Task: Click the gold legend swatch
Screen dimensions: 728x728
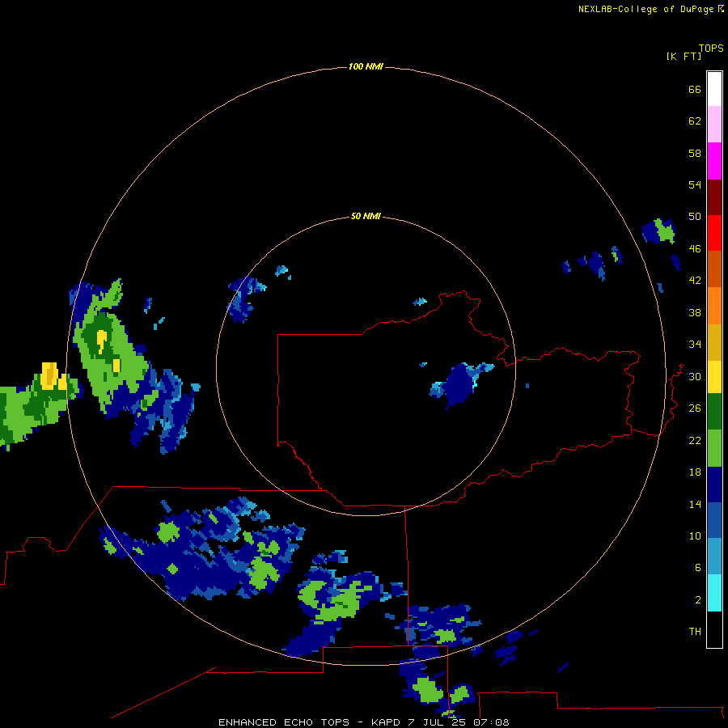Action: (714, 342)
